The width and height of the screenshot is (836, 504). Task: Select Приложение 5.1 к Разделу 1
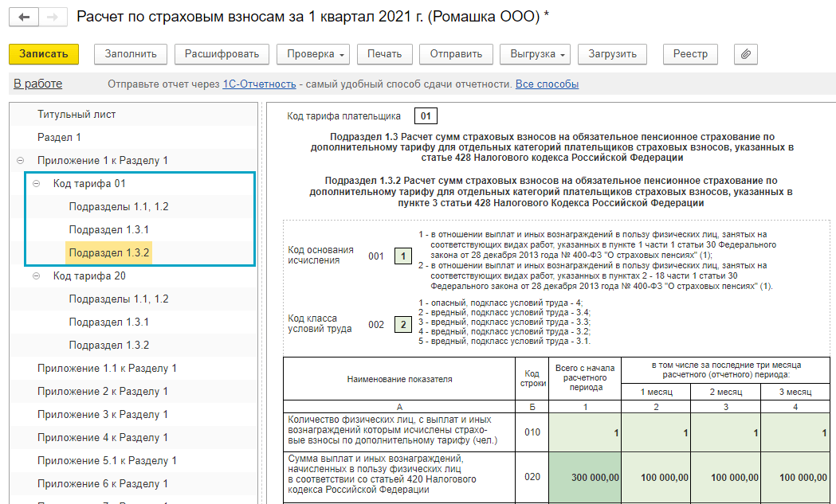(107, 460)
